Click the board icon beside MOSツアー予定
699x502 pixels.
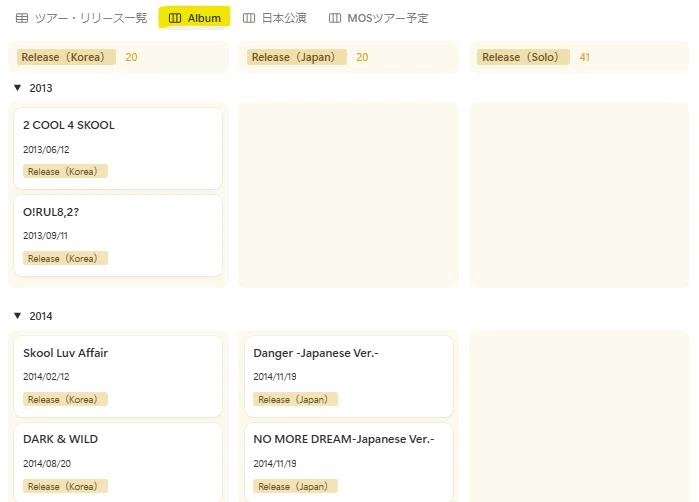335,18
